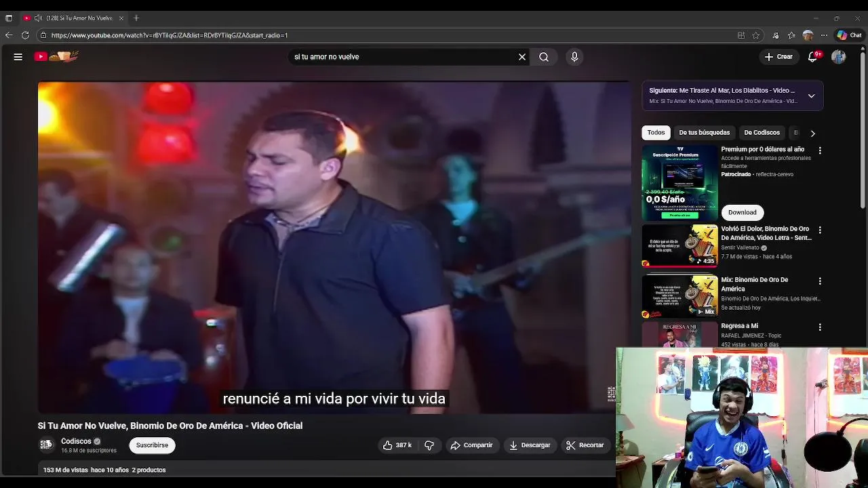The image size is (868, 488).
Task: Open Premium por 0 dólares al año title
Action: [x=762, y=149]
